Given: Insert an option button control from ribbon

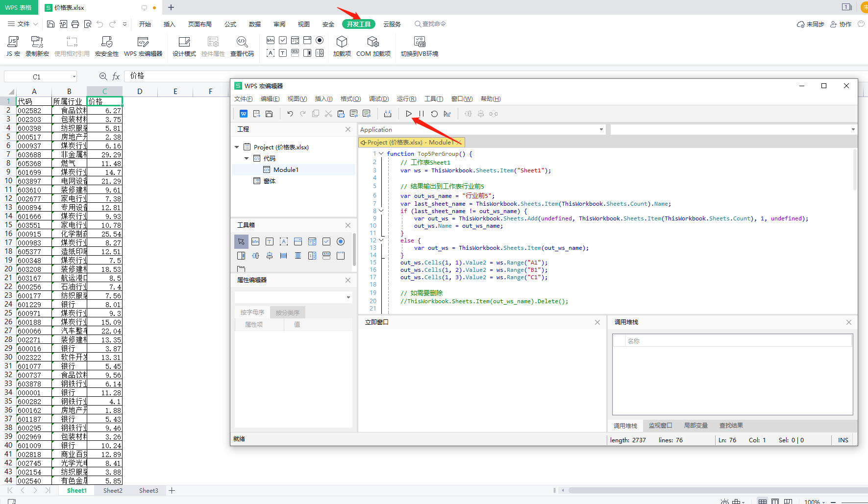Looking at the screenshot, I should pos(320,40).
